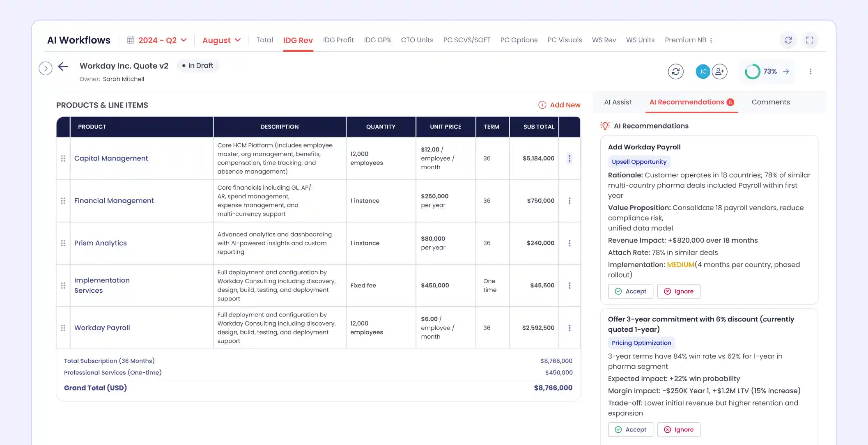Image resolution: width=868 pixels, height=445 pixels.
Task: Open row menu for Capital Management
Action: (569, 158)
